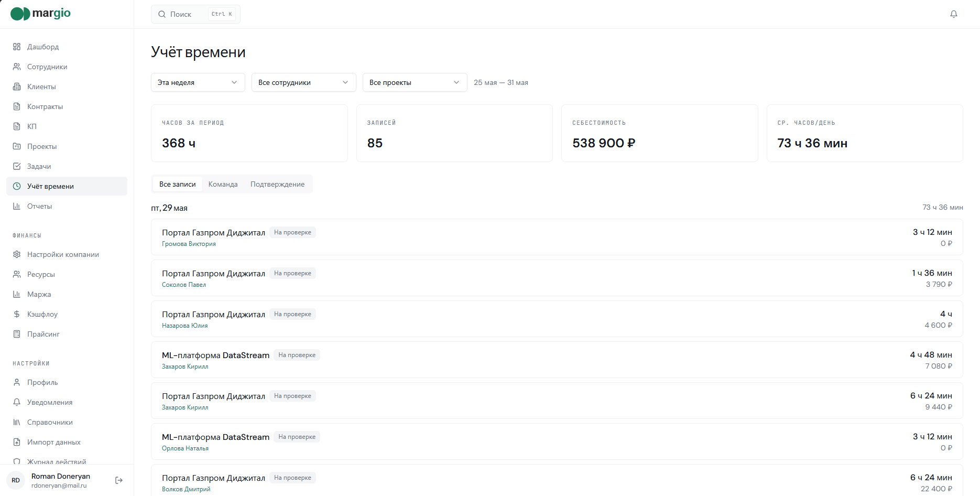Expand the Эта неделя period dropdown
The width and height of the screenshot is (980, 496).
(x=198, y=82)
